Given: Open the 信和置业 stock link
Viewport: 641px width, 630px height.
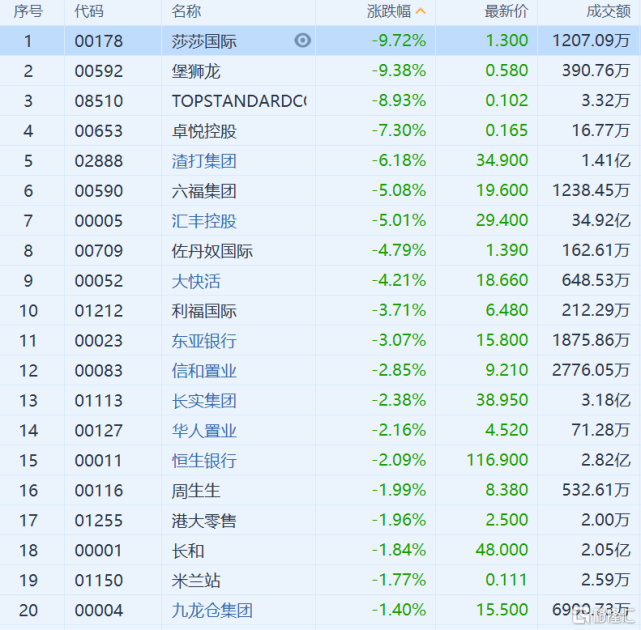Looking at the screenshot, I should pos(204,370).
